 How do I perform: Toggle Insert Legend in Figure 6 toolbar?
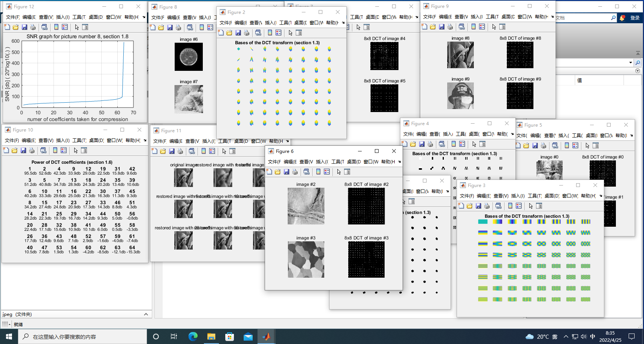pos(327,172)
